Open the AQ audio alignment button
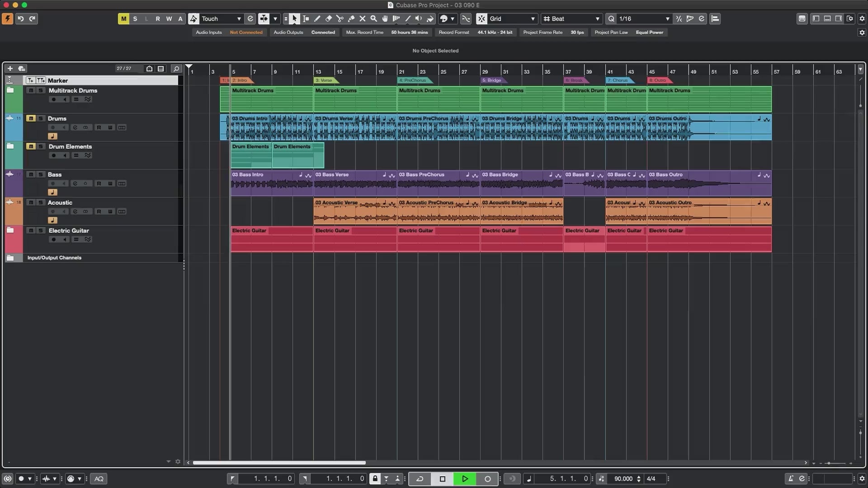868x488 pixels. [99, 479]
